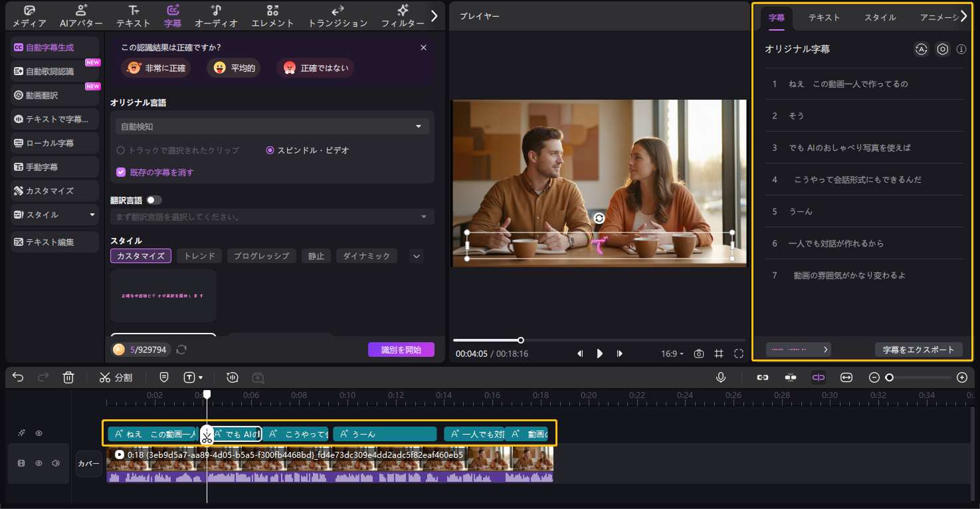The image size is (980, 509).
Task: Click the trash delete icon
Action: 68,377
